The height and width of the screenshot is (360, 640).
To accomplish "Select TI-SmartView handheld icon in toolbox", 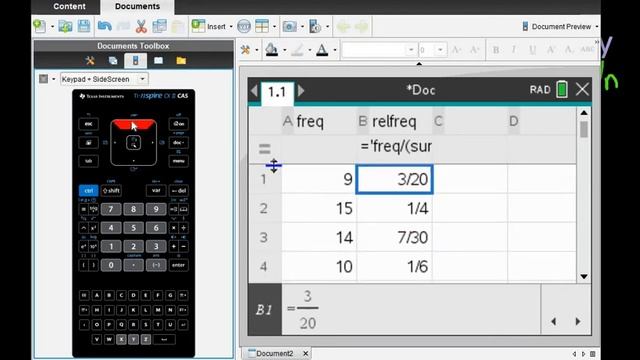I will pyautogui.click(x=136, y=61).
